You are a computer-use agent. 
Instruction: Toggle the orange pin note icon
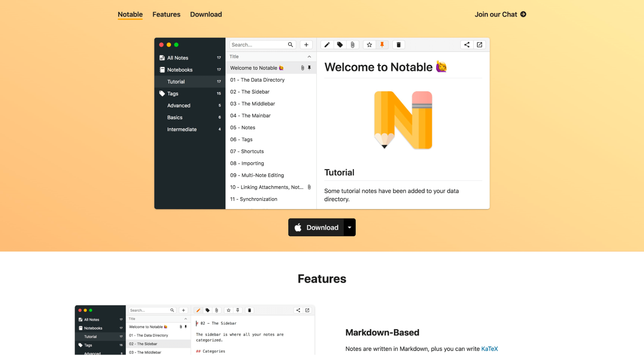point(382,45)
